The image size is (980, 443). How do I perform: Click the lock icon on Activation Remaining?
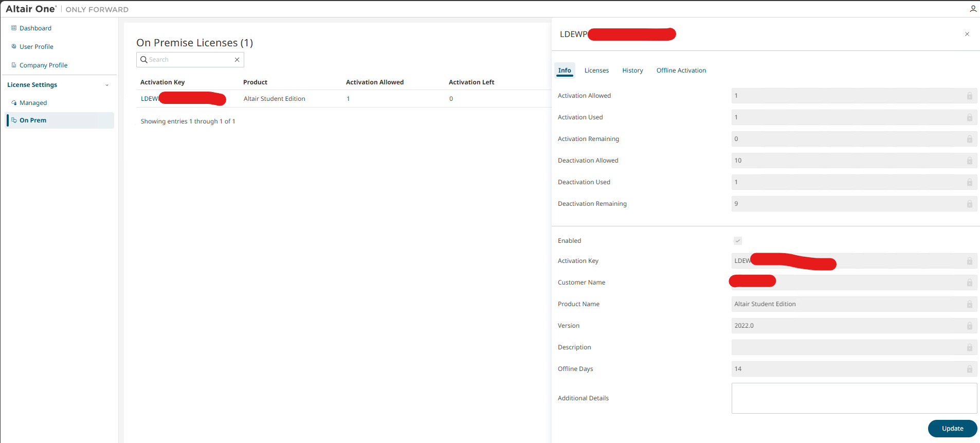click(970, 139)
